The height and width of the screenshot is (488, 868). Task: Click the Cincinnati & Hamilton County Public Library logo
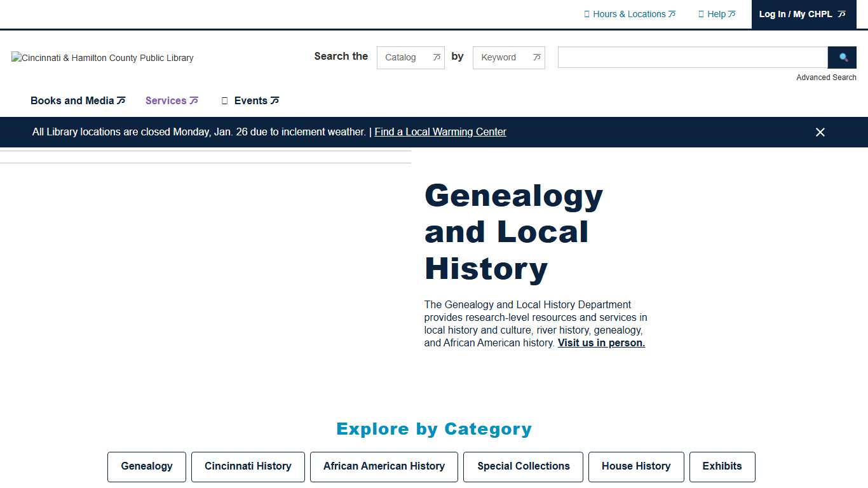point(102,58)
